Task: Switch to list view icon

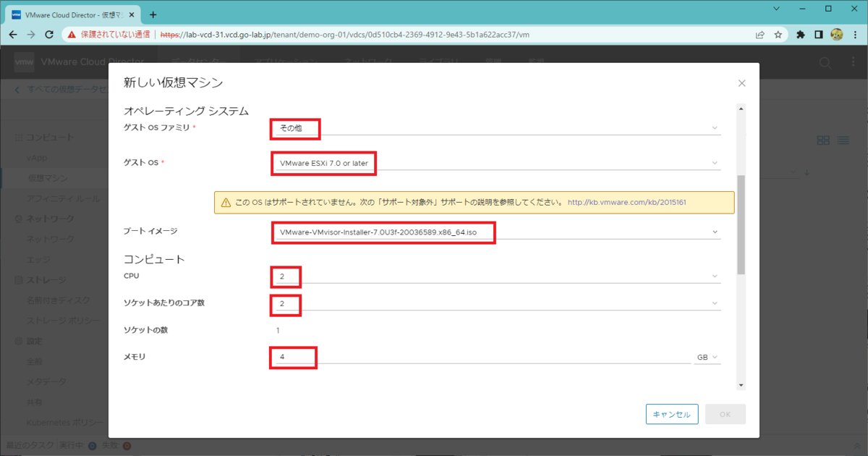Action: click(843, 140)
